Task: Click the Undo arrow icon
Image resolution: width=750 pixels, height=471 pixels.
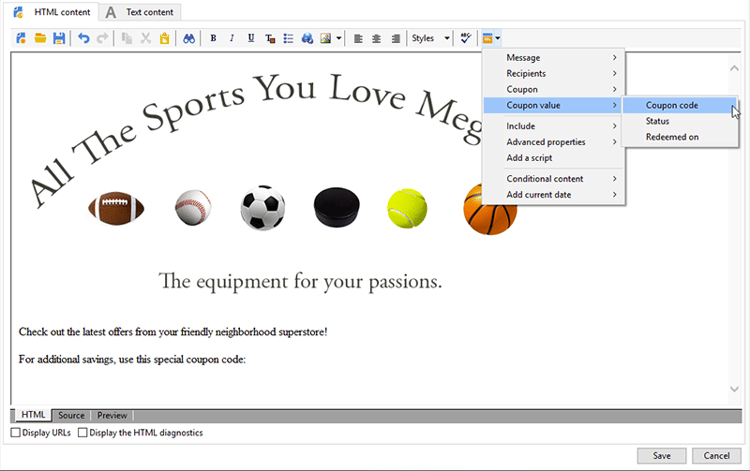Action: click(84, 38)
